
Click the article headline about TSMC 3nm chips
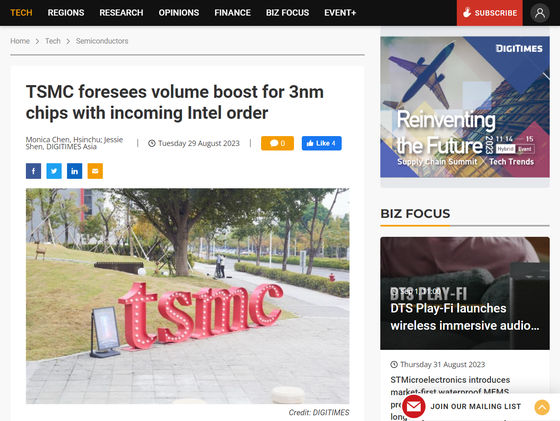pyautogui.click(x=175, y=102)
